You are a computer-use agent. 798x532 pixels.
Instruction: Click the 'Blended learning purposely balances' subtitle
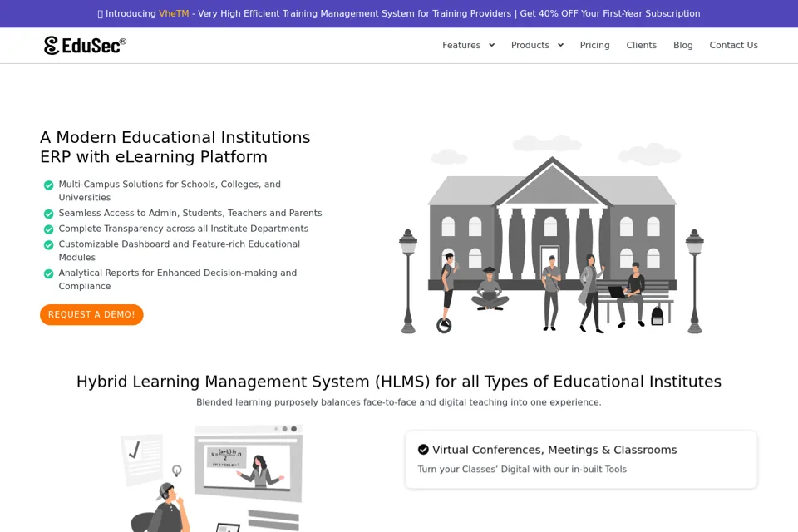click(x=399, y=402)
